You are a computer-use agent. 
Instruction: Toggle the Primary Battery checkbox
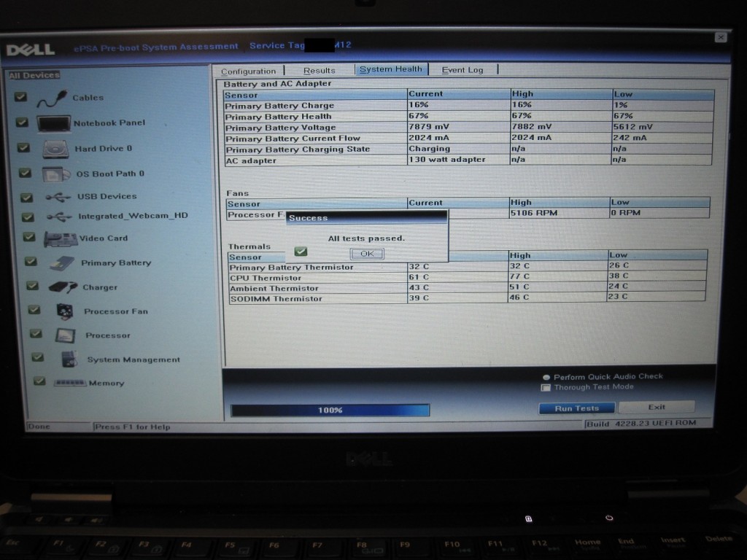click(x=31, y=262)
